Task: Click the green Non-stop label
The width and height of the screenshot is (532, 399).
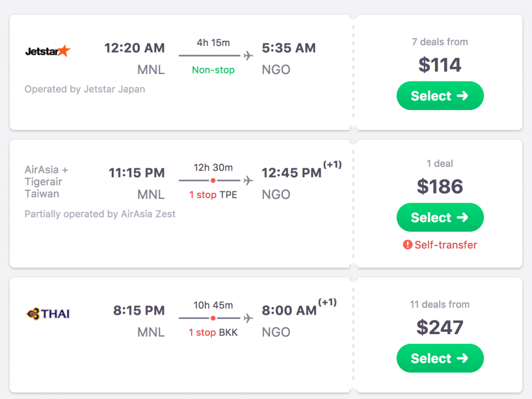Action: [213, 70]
